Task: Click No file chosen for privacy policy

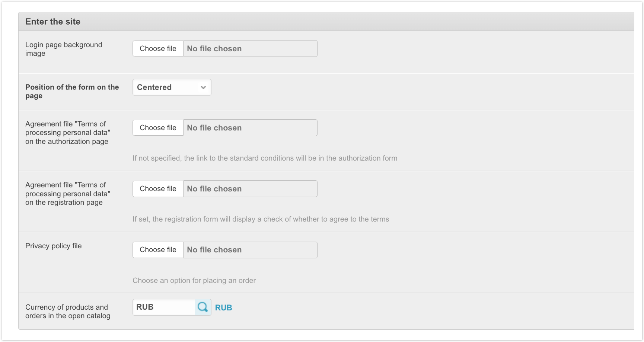Action: click(x=250, y=250)
